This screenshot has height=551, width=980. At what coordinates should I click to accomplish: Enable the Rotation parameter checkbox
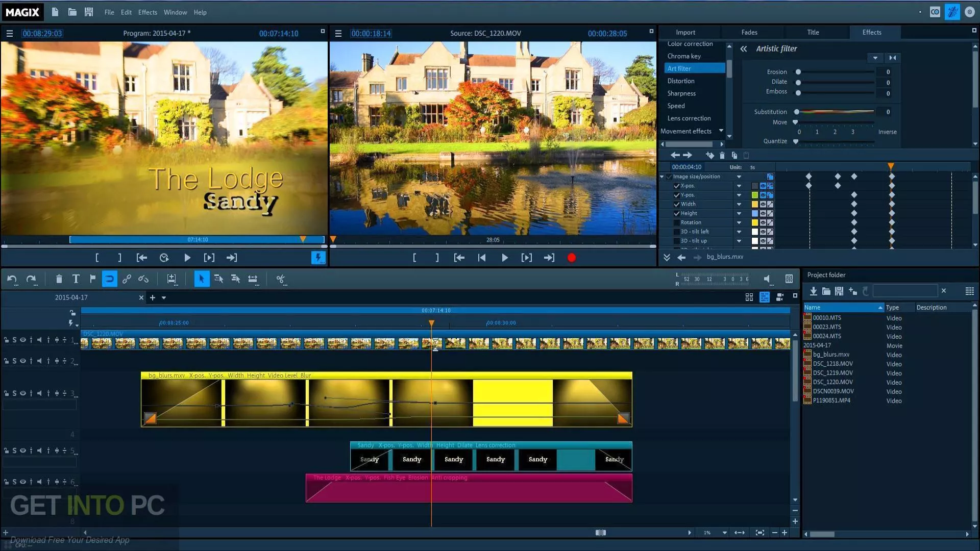tap(676, 223)
